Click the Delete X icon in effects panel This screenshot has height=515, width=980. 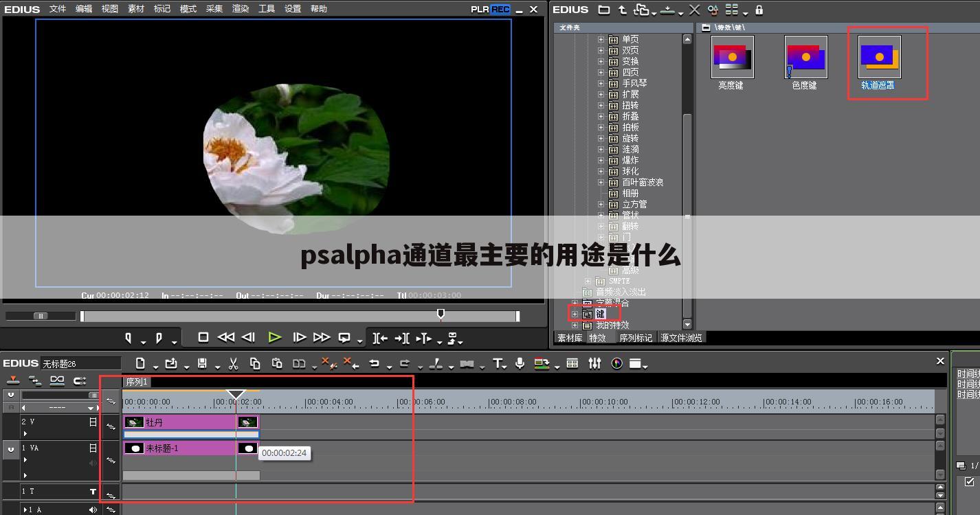(x=695, y=10)
